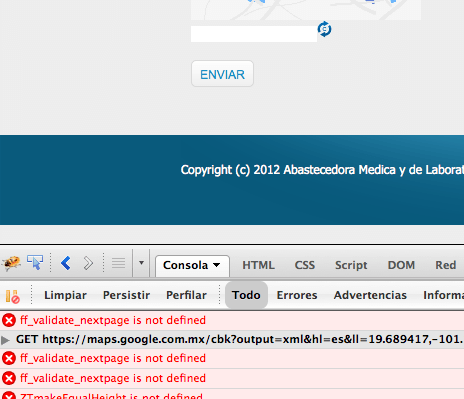Click the third ff_validate_nextpage error icon
The height and width of the screenshot is (399, 464).
(9, 378)
